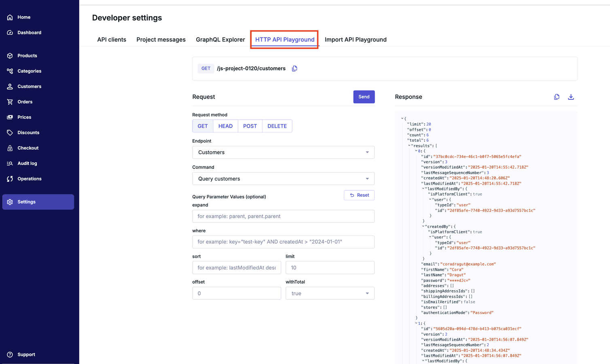
Task: Open the Audit log
Action: (x=27, y=163)
